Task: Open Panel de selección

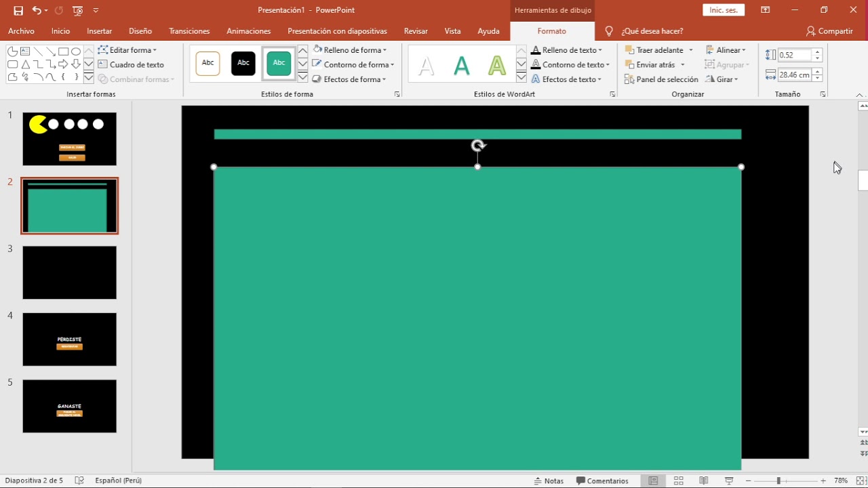Action: pos(662,79)
